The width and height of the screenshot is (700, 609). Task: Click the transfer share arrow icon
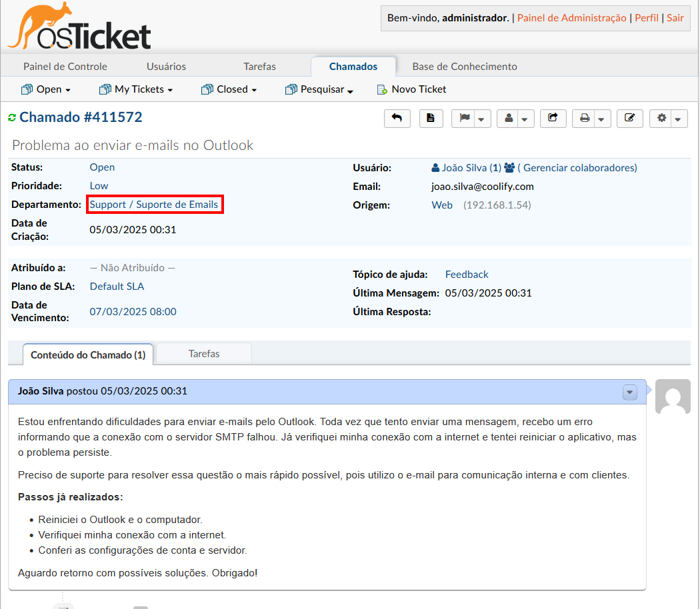pos(553,118)
